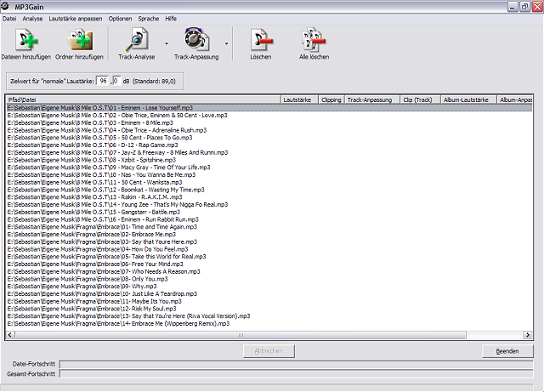Image resolution: width=544 pixels, height=392 pixels.
Task: Click the scroll left arrow of file list
Action: (x=10, y=335)
